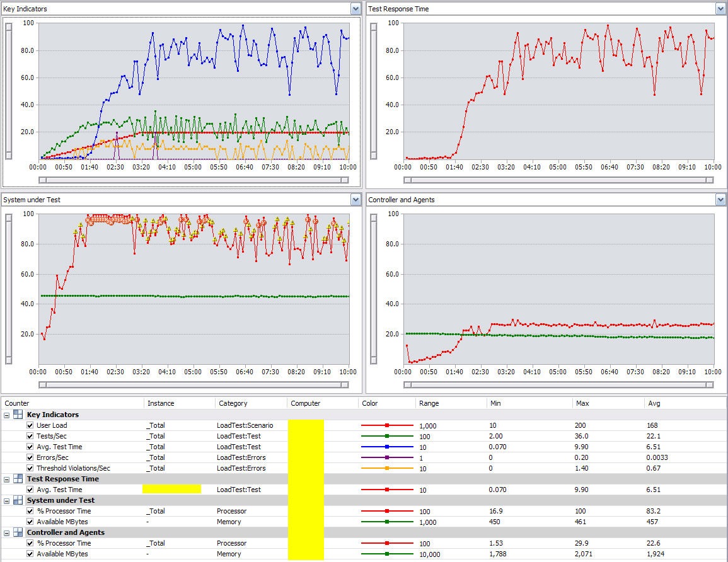Image resolution: width=728 pixels, height=562 pixels.
Task: Collapse the System under Test counter group
Action: pos(6,500)
